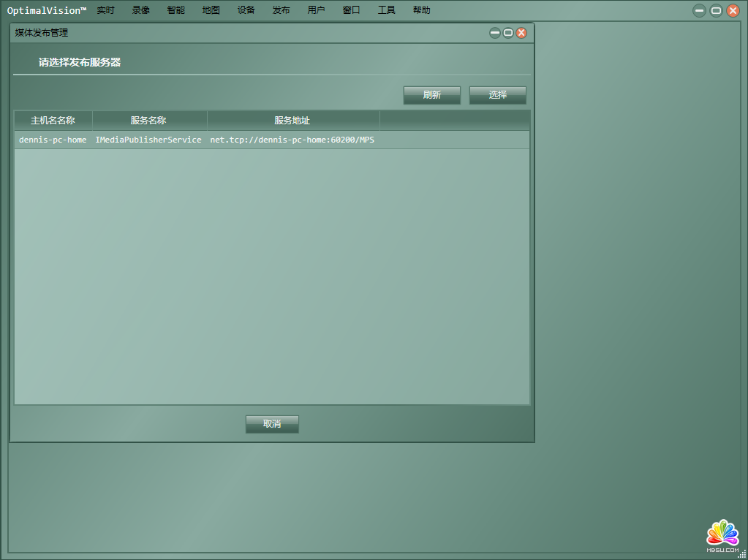Minimize the main OptimalVision window
The width and height of the screenshot is (748, 560).
pyautogui.click(x=700, y=10)
